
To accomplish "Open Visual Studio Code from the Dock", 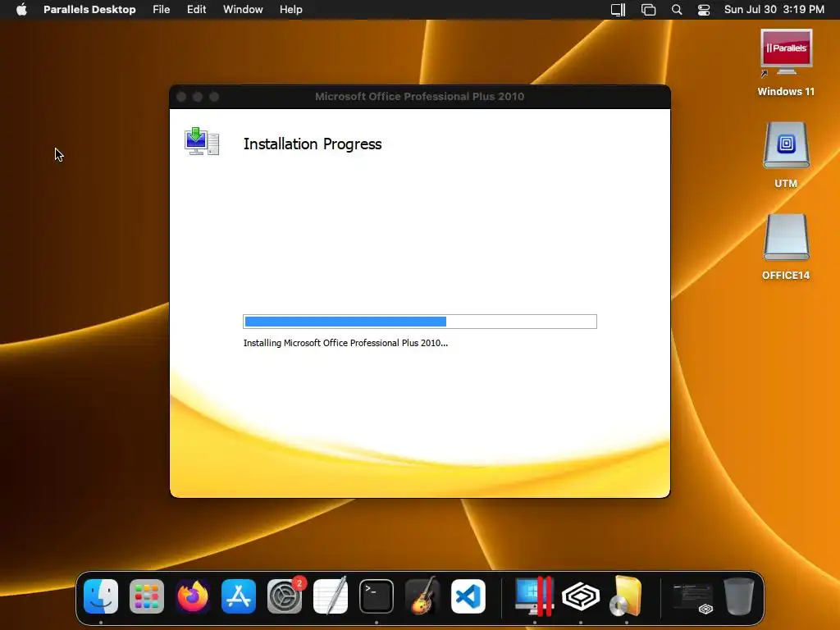I will point(468,596).
